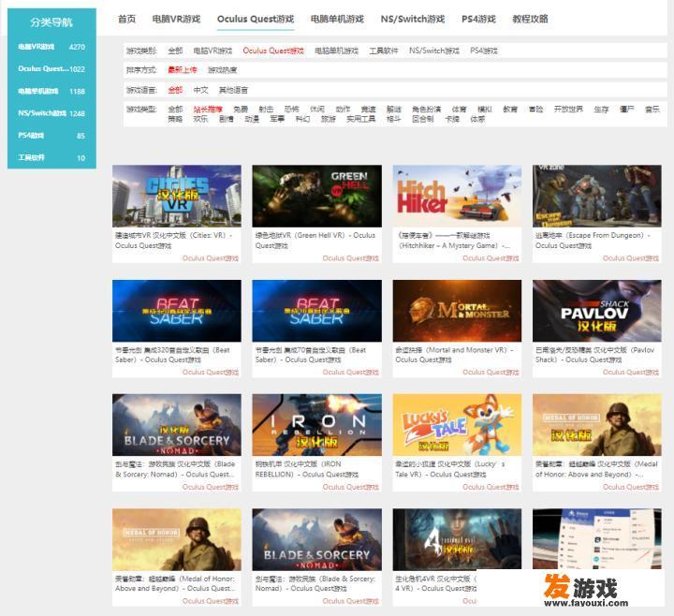Open title link 绿色地狱VR (Green Hell VR)
674x616 pixels.
pos(315,241)
